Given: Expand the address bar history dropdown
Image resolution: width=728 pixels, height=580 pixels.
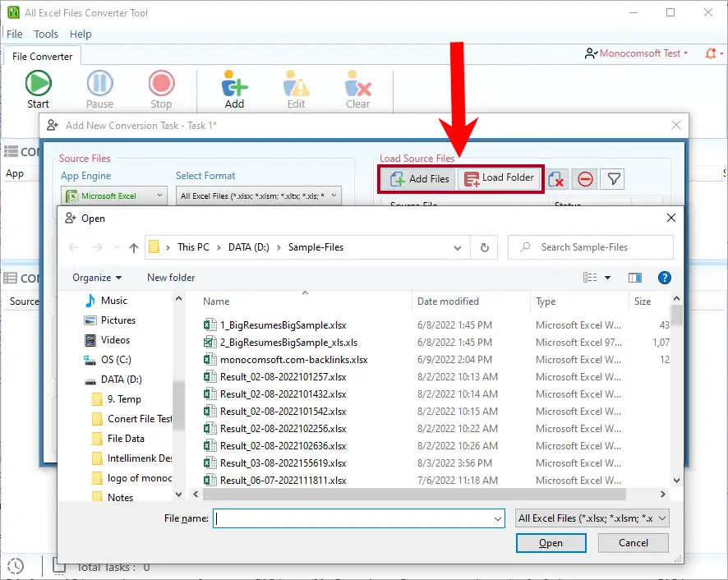Looking at the screenshot, I should [x=458, y=248].
